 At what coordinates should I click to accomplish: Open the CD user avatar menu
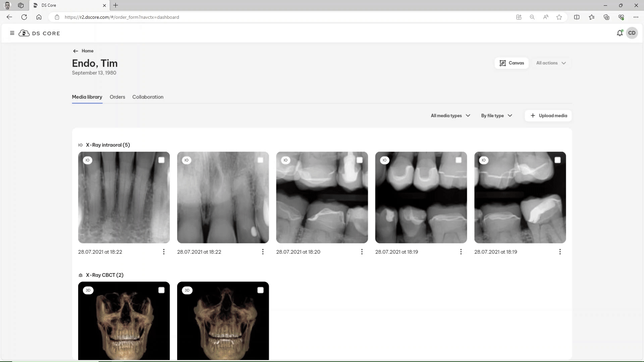pos(632,33)
